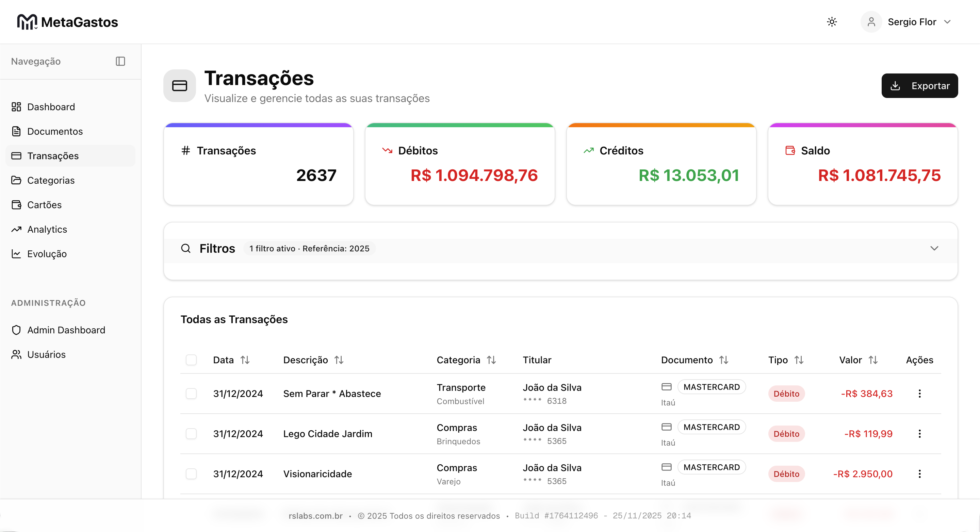980x532 pixels.
Task: Click the Admin Dashboard shield icon
Action: (x=16, y=330)
